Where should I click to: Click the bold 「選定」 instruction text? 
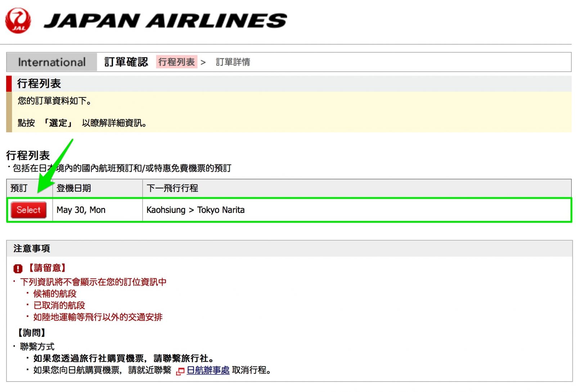pyautogui.click(x=58, y=123)
